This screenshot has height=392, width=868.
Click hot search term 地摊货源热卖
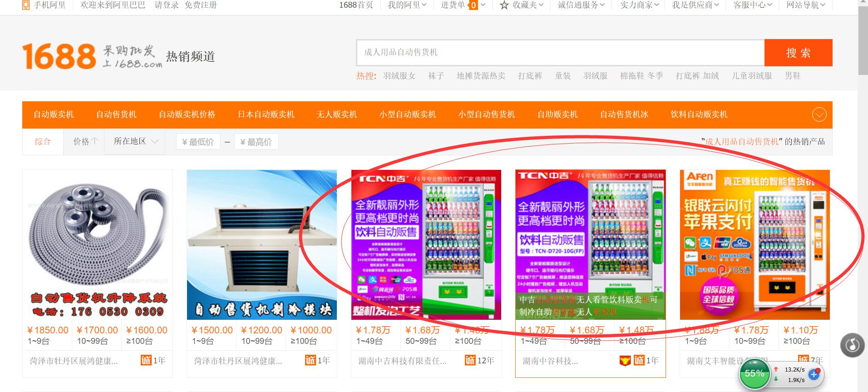[x=481, y=76]
